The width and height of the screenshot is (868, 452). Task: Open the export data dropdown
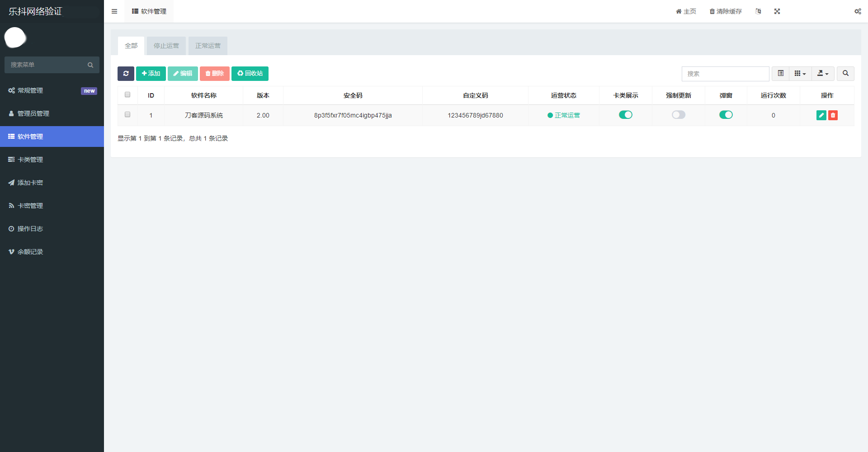coord(822,74)
